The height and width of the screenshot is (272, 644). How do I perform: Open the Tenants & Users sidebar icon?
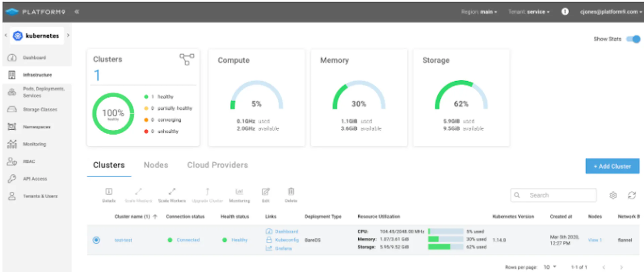tap(12, 196)
